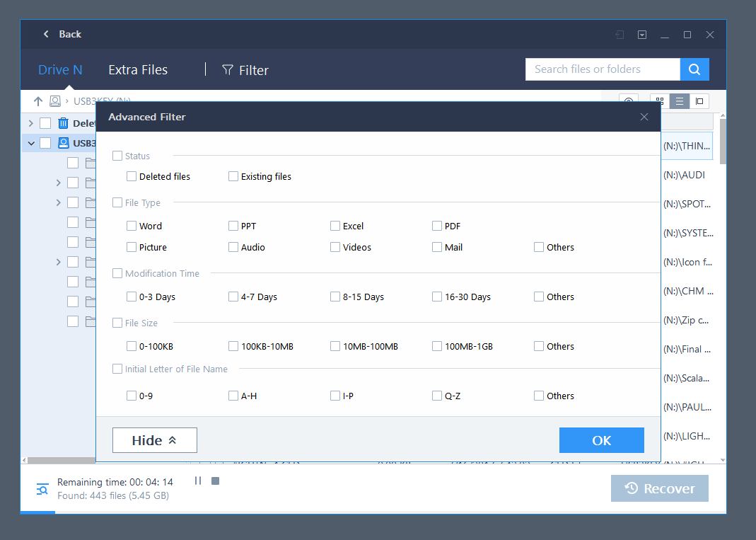The width and height of the screenshot is (756, 540).
Task: Switch to preview pane view icon
Action: pos(699,101)
